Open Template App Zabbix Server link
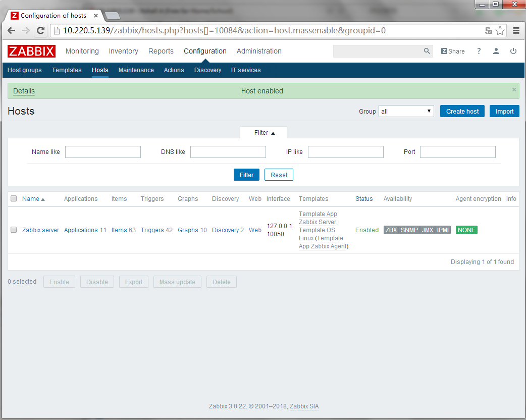 (318, 218)
